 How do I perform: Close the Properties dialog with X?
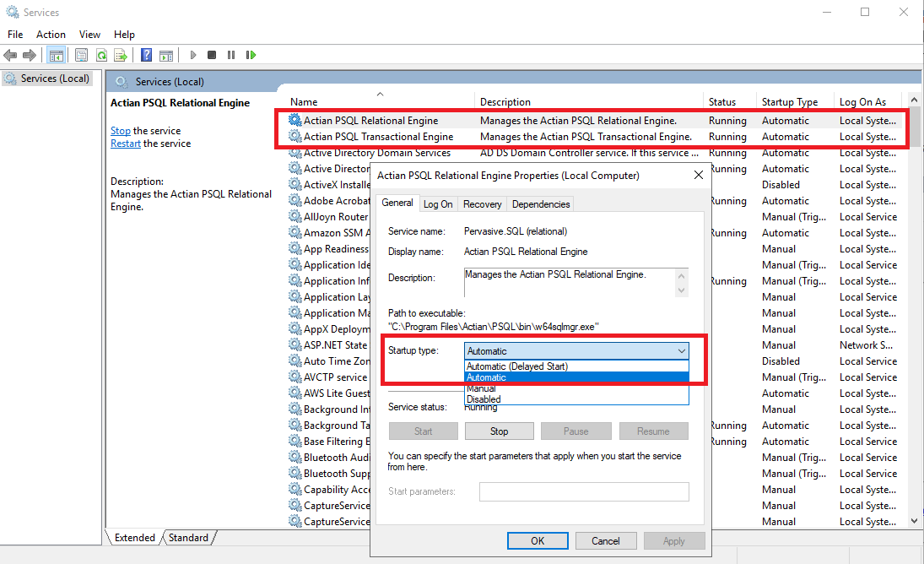[699, 175]
